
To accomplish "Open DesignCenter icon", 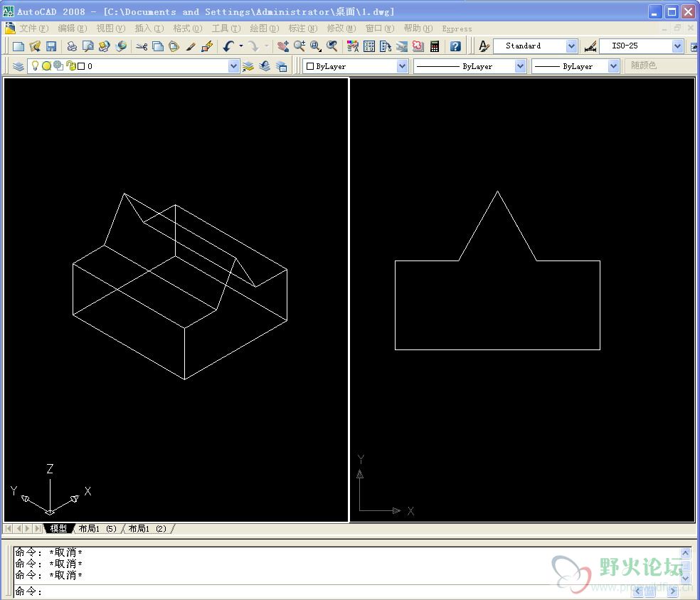I will (x=369, y=46).
